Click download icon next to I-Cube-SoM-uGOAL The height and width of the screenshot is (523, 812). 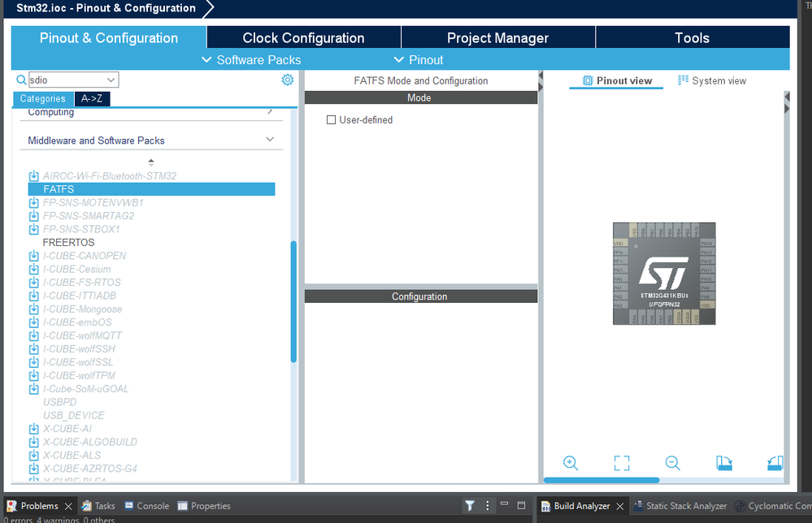[33, 389]
